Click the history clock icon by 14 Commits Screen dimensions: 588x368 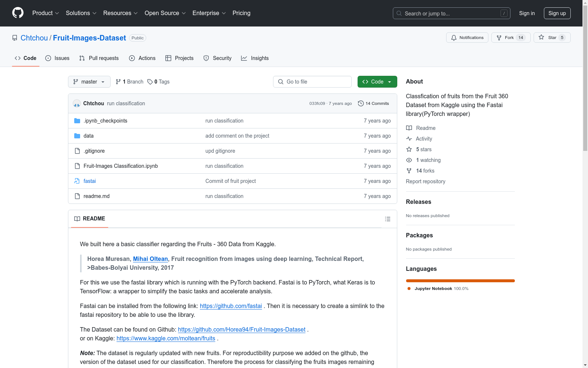(361, 103)
